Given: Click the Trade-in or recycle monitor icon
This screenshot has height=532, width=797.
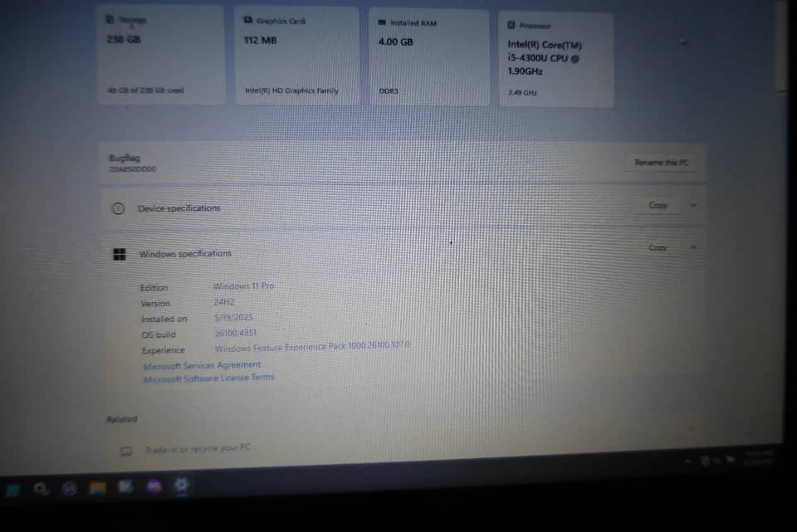Looking at the screenshot, I should coord(126,451).
